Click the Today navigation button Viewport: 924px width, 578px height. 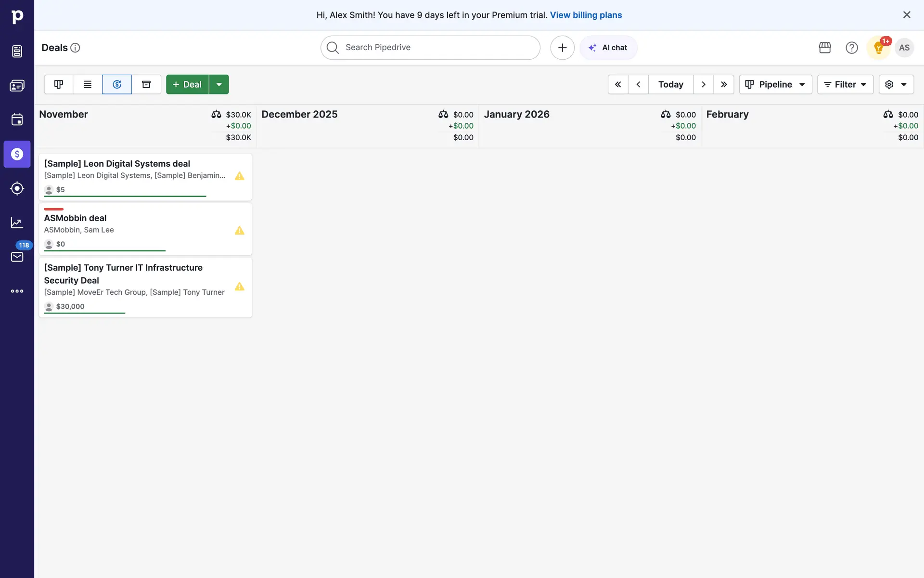670,84
